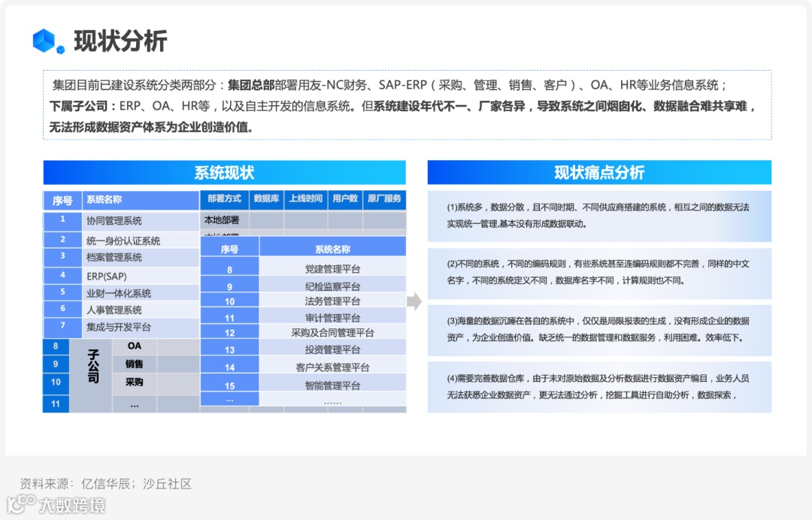Select the 数据库 column header
812x520 pixels.
pos(266,199)
